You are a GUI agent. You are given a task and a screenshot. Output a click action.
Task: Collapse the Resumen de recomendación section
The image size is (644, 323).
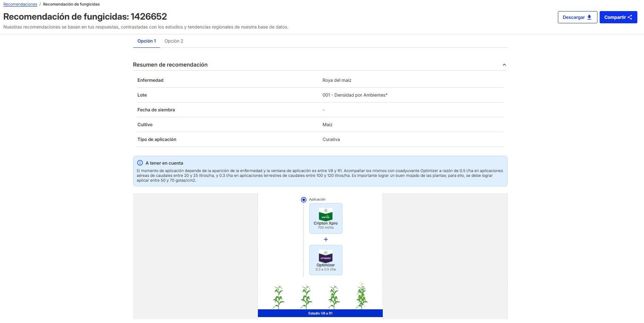click(504, 65)
